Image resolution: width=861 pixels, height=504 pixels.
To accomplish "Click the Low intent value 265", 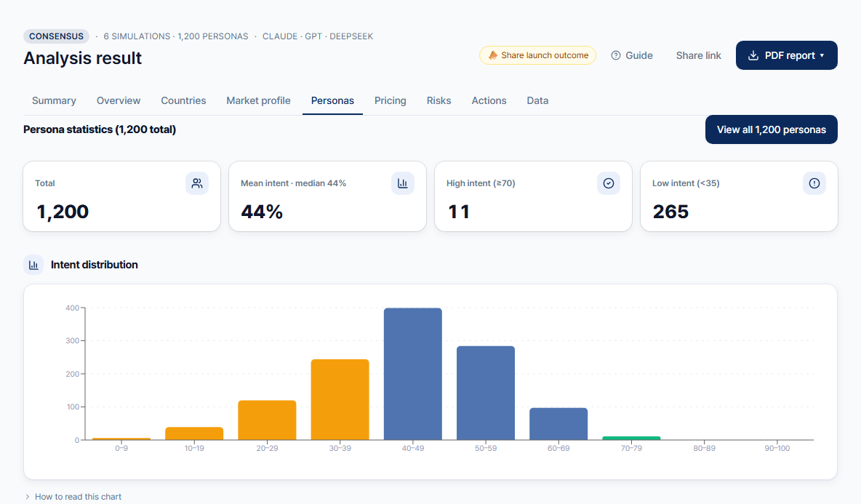I will tap(670, 212).
